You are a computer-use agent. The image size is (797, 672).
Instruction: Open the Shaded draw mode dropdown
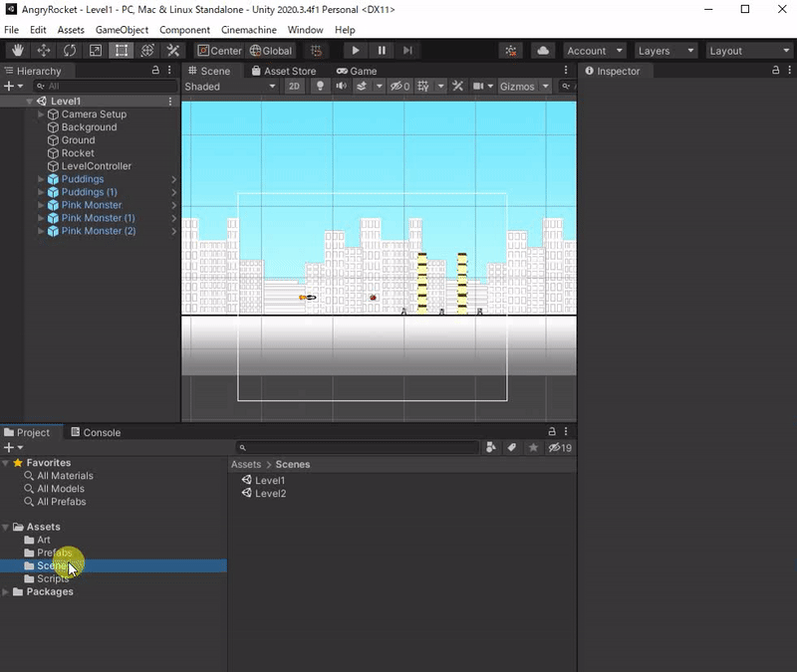point(230,87)
